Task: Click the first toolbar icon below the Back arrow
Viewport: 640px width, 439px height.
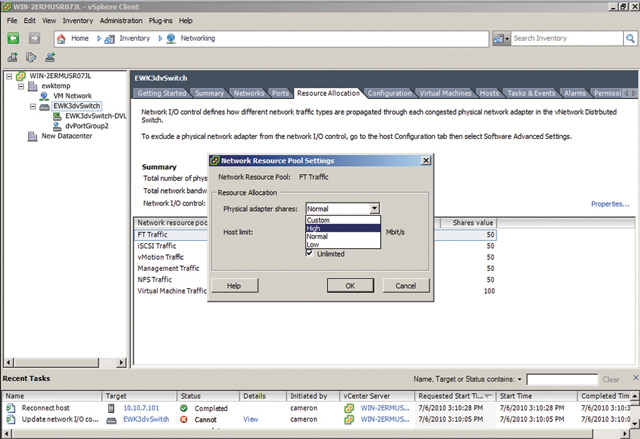Action: point(13,58)
